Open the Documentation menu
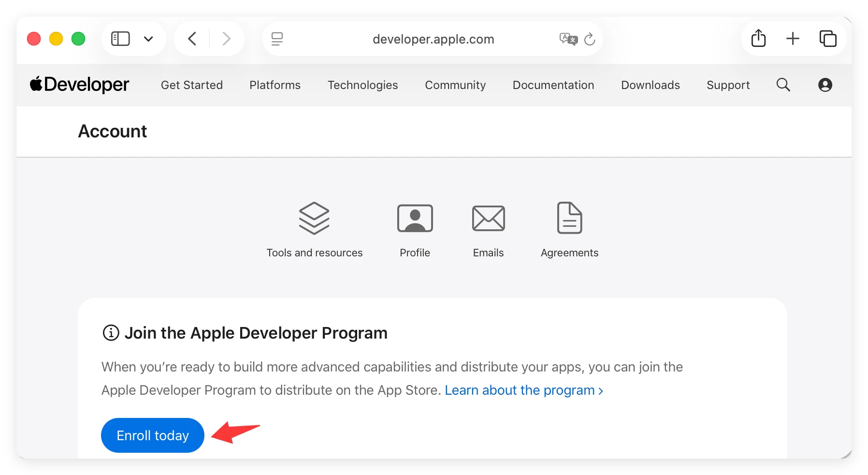Image resolution: width=868 pixels, height=475 pixels. coord(553,85)
